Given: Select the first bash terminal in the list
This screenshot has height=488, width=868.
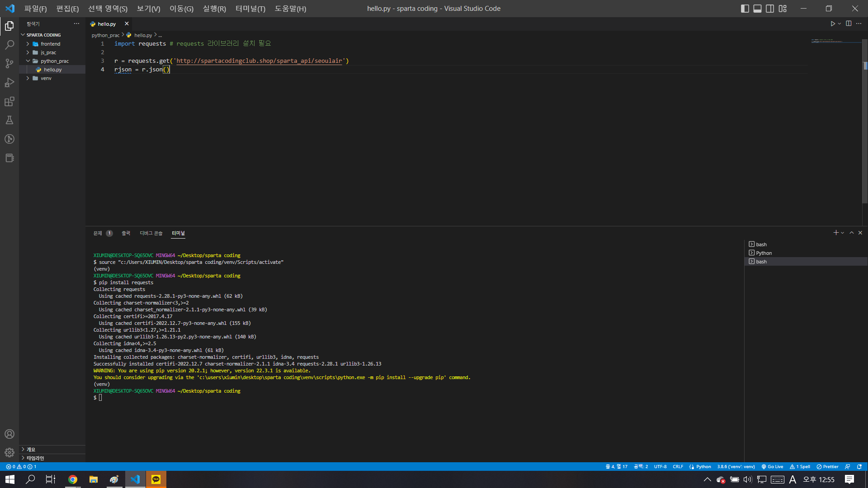Looking at the screenshot, I should tap(806, 244).
